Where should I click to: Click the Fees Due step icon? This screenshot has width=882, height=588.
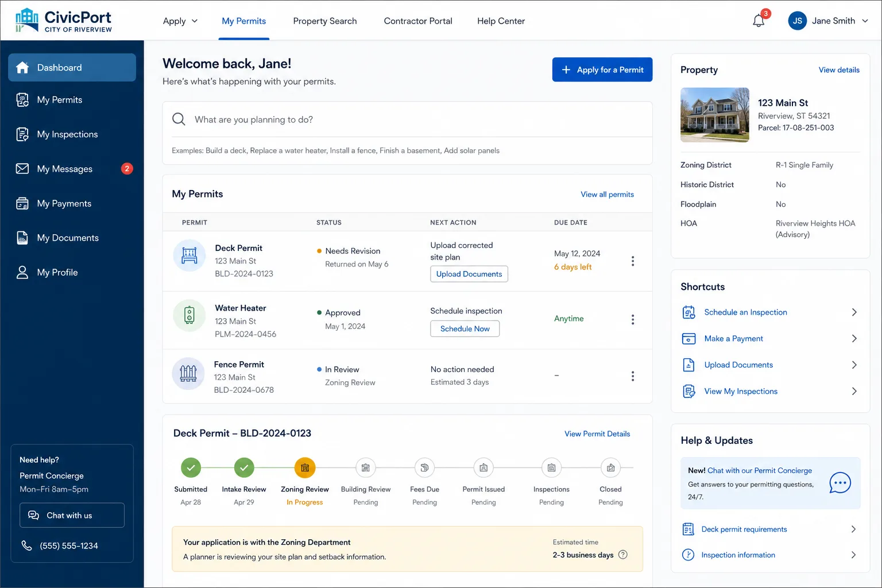coord(424,468)
